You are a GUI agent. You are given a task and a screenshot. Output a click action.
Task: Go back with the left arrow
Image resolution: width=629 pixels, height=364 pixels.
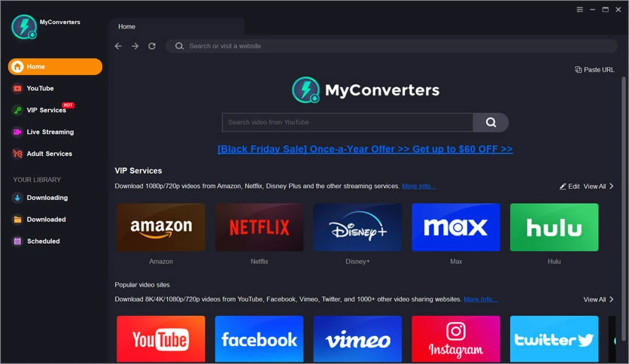click(118, 46)
